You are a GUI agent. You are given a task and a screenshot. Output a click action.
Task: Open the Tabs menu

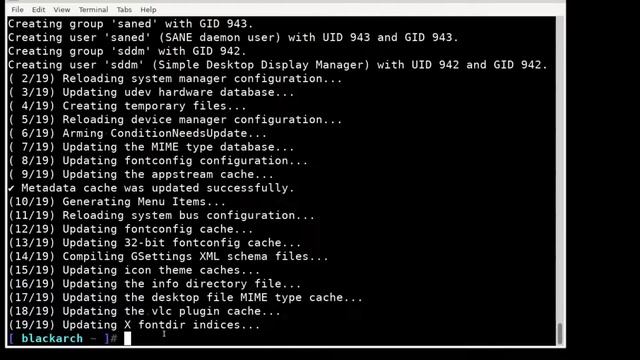[x=124, y=9]
